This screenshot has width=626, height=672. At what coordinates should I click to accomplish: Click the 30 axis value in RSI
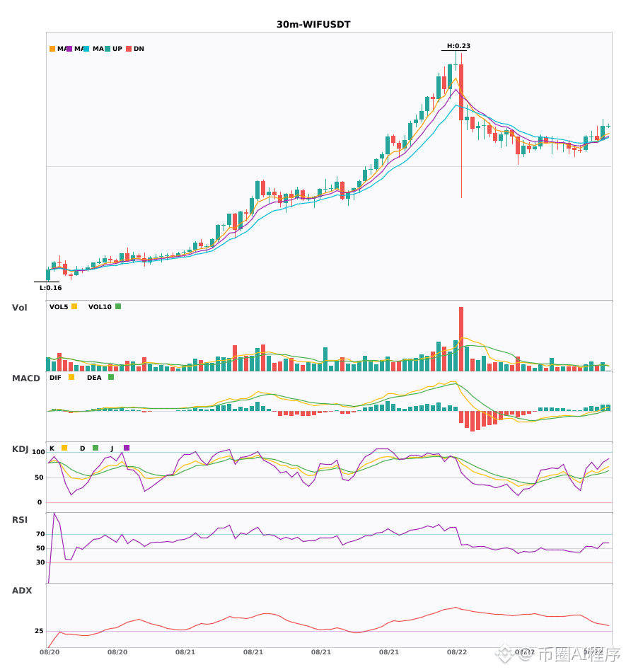tap(40, 562)
